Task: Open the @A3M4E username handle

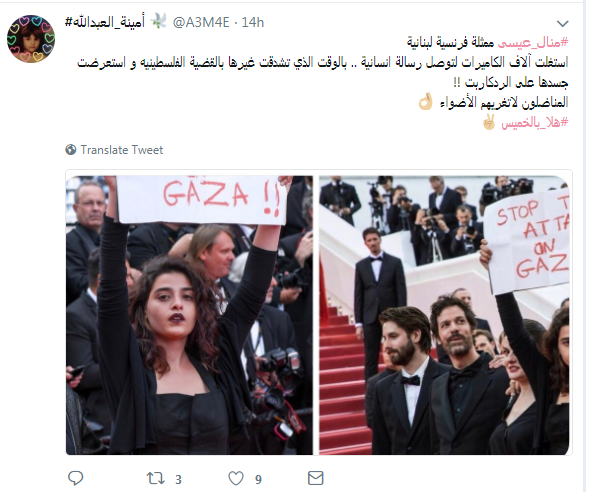Action: point(201,23)
